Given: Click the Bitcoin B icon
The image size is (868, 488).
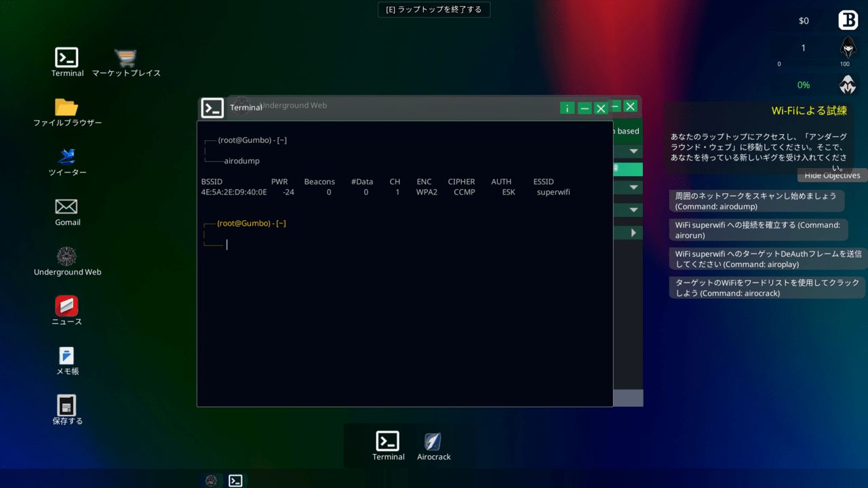Looking at the screenshot, I should pyautogui.click(x=848, y=20).
